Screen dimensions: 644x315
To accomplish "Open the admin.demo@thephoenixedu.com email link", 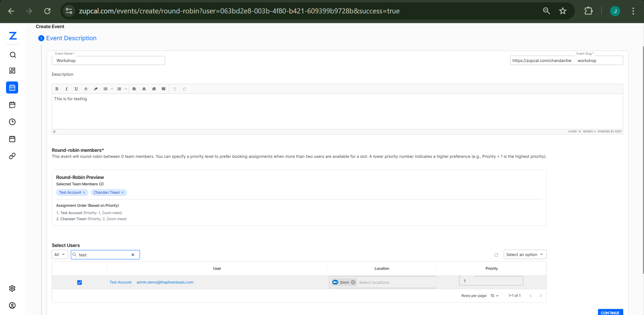I will point(165,282).
